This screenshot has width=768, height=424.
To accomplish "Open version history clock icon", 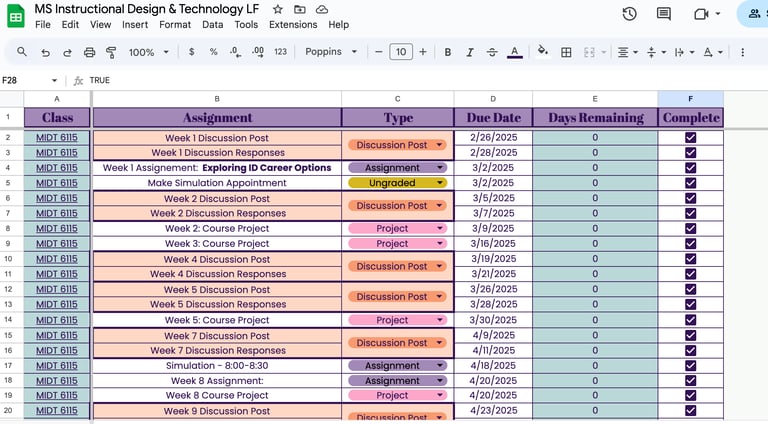I will click(629, 14).
